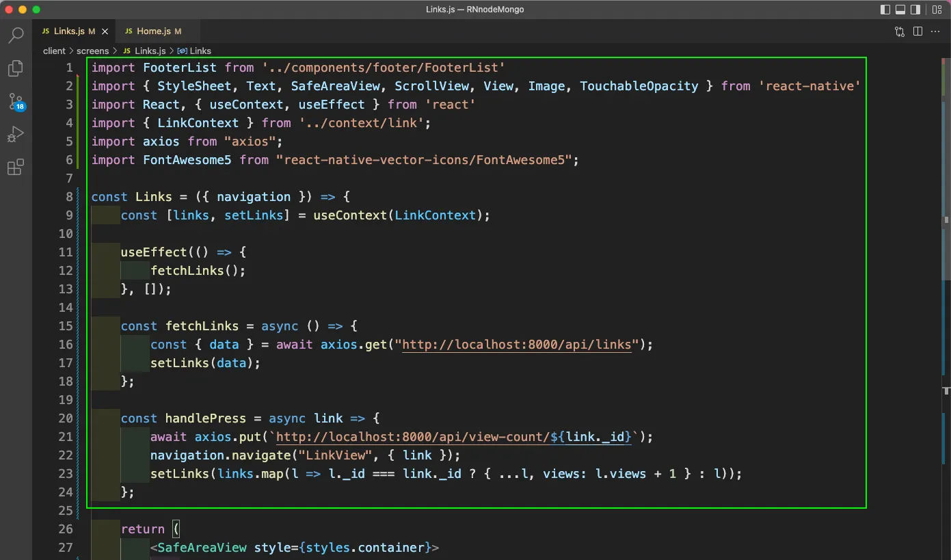The width and height of the screenshot is (951, 560).
Task: Select line number 7
Action: [69, 178]
